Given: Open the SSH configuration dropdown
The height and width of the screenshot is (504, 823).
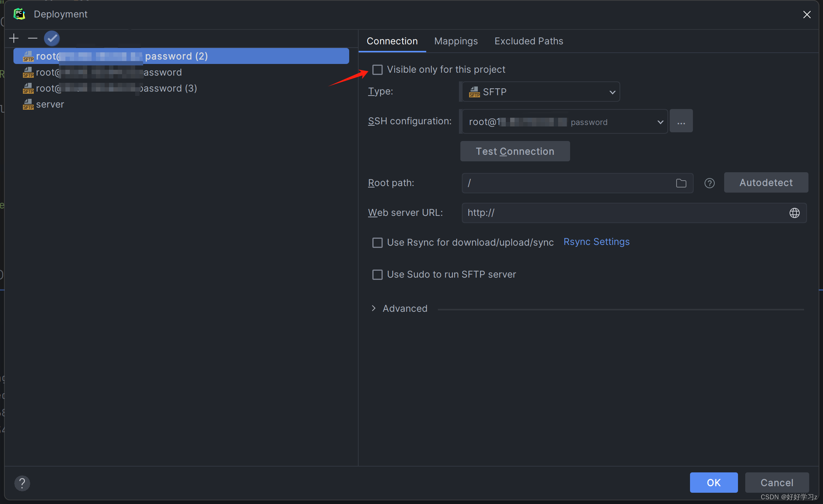Looking at the screenshot, I should (x=564, y=122).
